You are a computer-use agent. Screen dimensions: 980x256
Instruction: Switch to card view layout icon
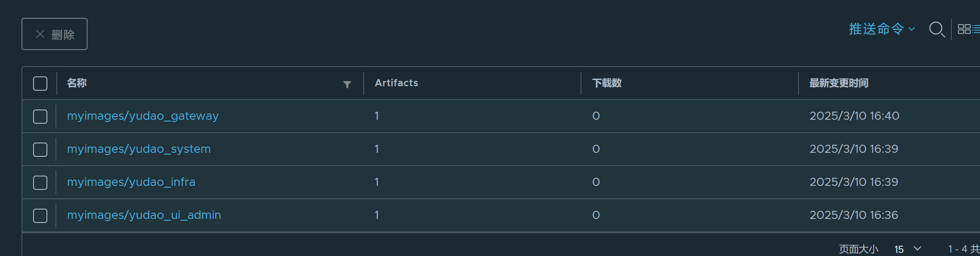pos(964,29)
